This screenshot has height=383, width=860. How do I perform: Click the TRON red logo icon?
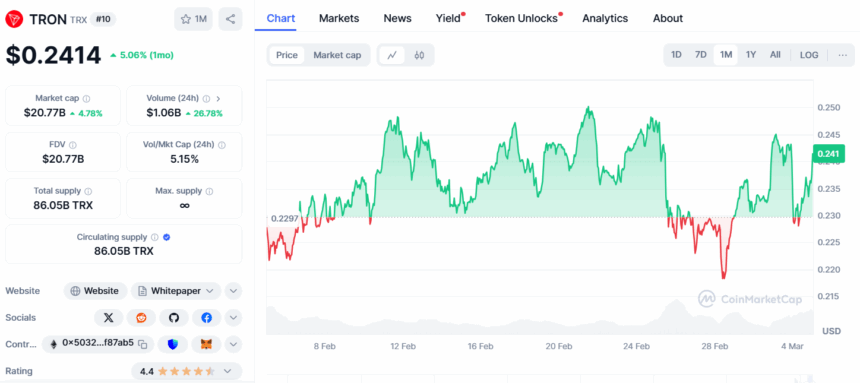click(x=15, y=19)
